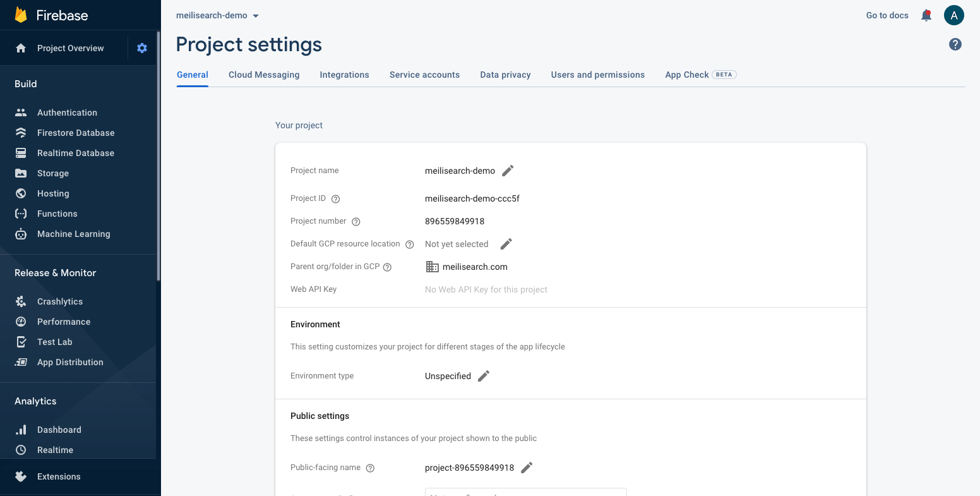980x496 pixels.
Task: Click the Machine Learning robot icon
Action: (21, 234)
